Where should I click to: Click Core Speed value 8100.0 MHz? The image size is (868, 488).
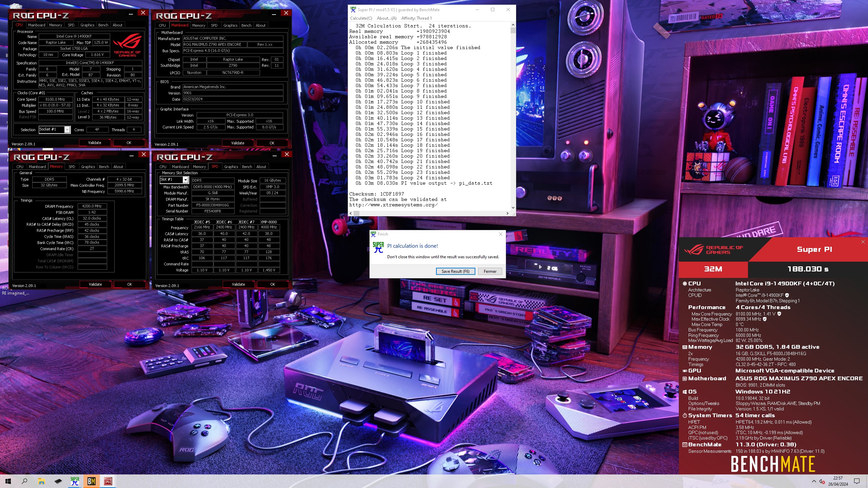[x=55, y=99]
